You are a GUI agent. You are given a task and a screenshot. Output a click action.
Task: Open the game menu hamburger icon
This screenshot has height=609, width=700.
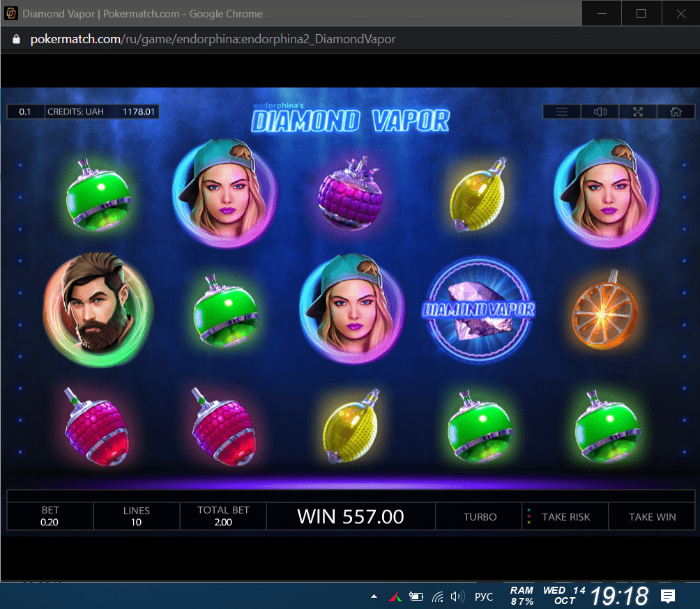click(562, 111)
